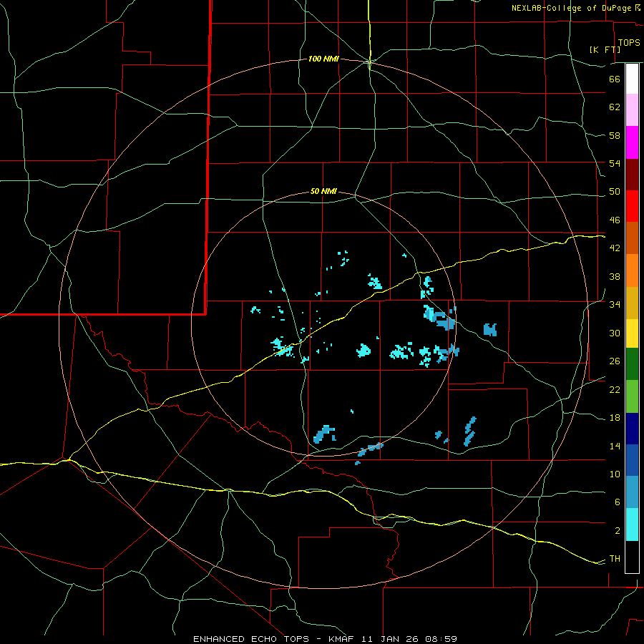Click the NEXLAB-College of DuPage watermark text

571,8
